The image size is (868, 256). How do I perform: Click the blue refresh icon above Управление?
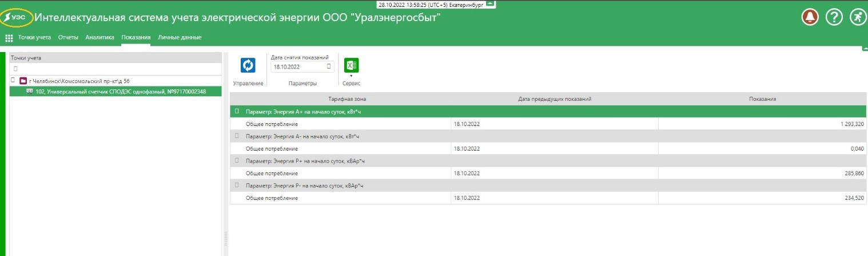(248, 65)
